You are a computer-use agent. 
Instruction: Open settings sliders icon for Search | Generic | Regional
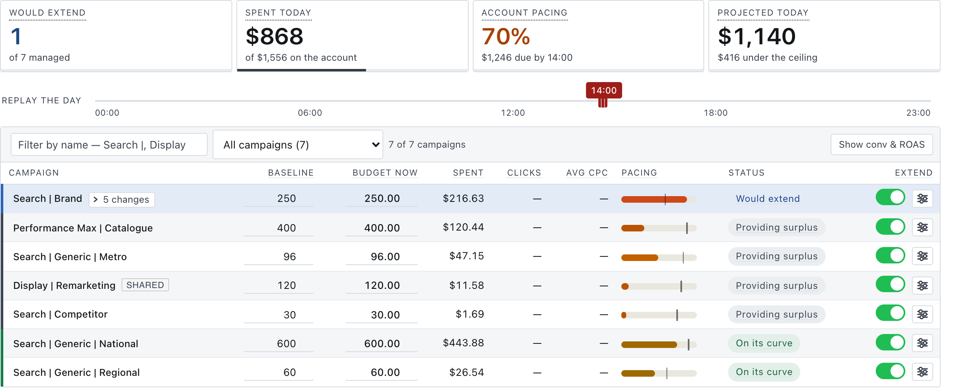[x=922, y=371]
